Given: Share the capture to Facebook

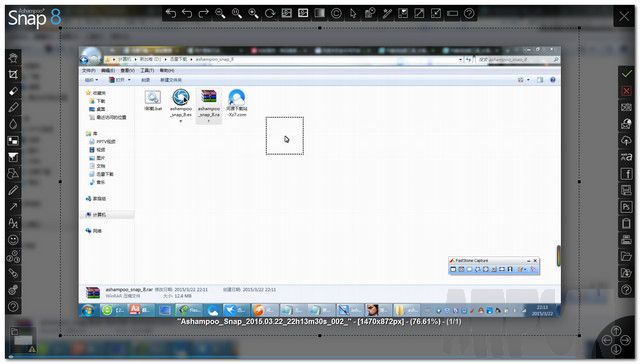Looking at the screenshot, I should pos(627,174).
